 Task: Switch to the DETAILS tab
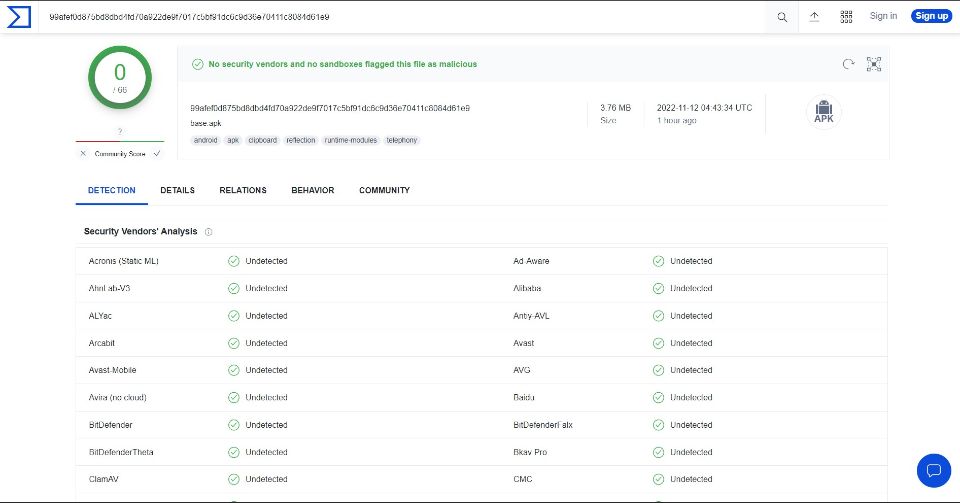pyautogui.click(x=178, y=190)
